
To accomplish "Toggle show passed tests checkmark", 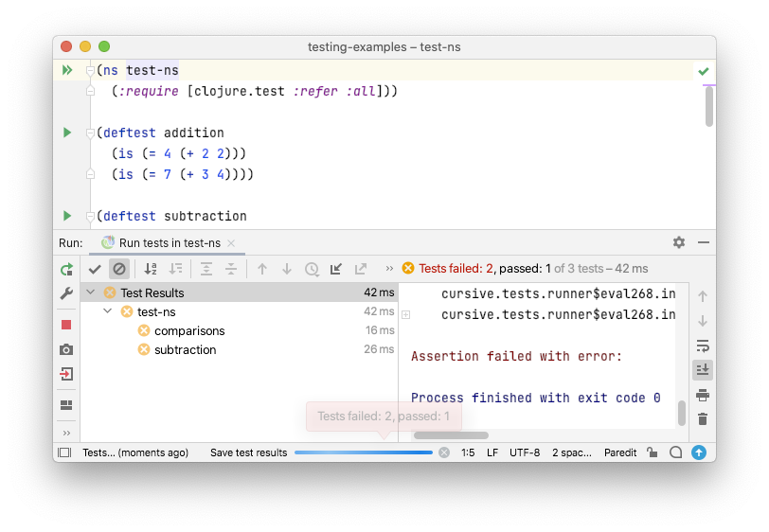I will pyautogui.click(x=95, y=269).
